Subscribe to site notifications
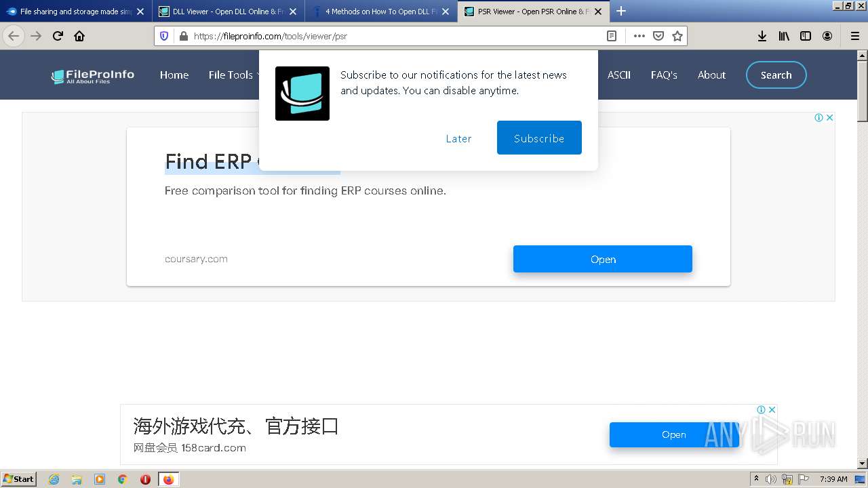 tap(539, 138)
